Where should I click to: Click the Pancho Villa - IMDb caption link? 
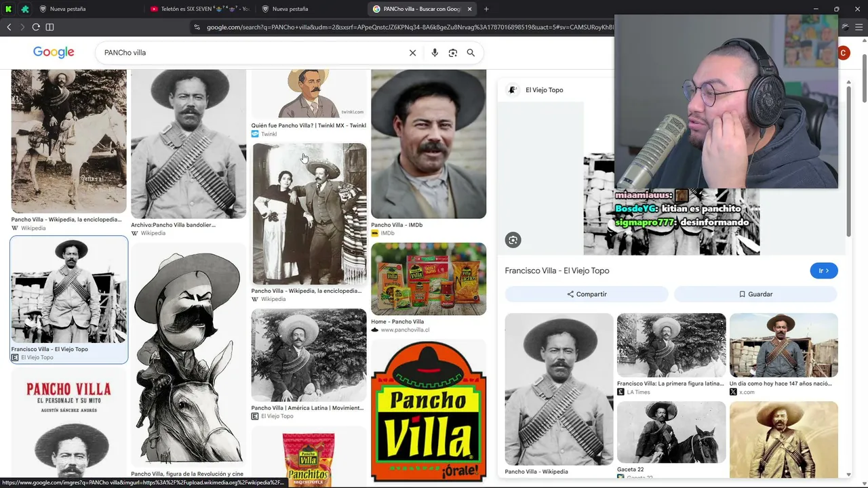[397, 225]
